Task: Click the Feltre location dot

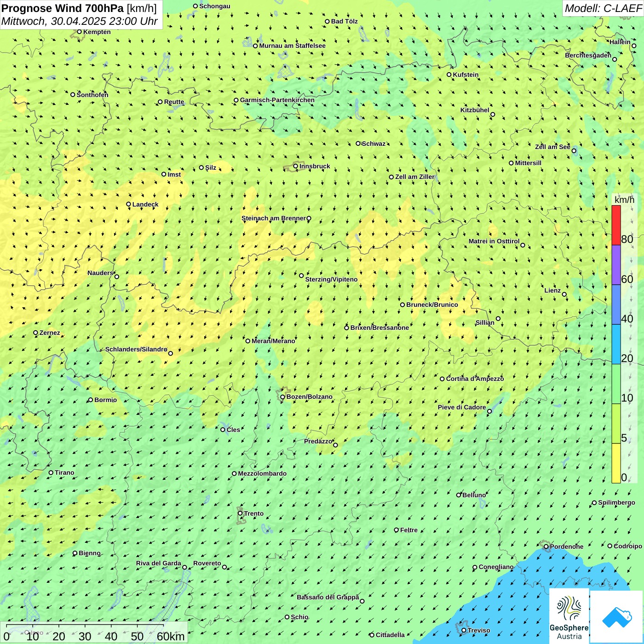Action: pyautogui.click(x=397, y=530)
